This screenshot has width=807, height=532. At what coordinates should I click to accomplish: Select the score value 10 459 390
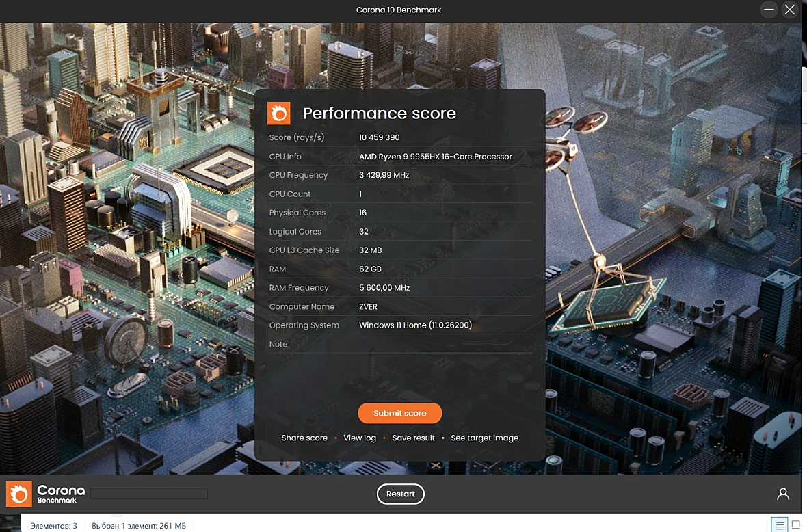coord(380,137)
